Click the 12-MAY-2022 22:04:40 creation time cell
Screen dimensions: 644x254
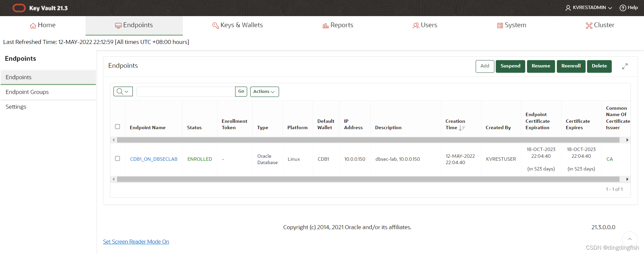(x=460, y=159)
